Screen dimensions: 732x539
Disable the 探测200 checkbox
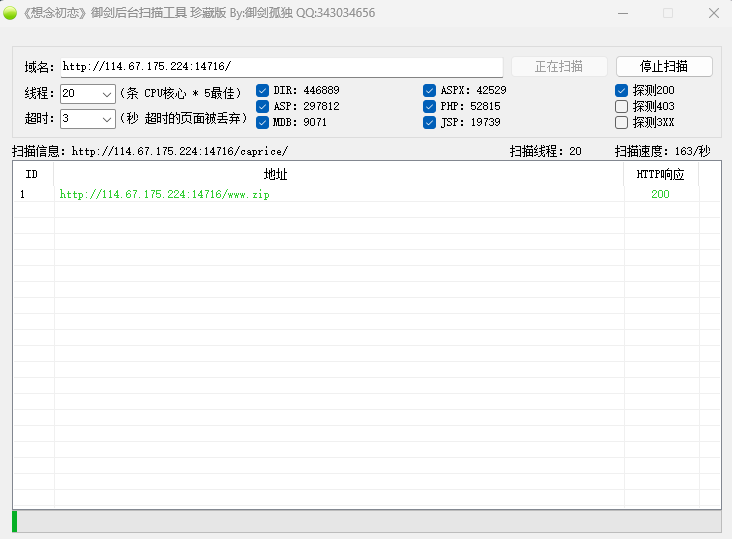click(622, 90)
